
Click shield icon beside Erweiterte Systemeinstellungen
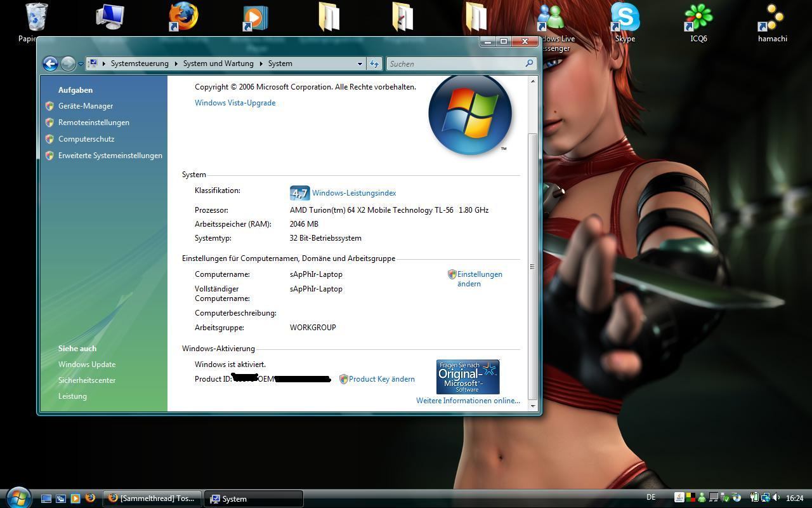pyautogui.click(x=49, y=156)
